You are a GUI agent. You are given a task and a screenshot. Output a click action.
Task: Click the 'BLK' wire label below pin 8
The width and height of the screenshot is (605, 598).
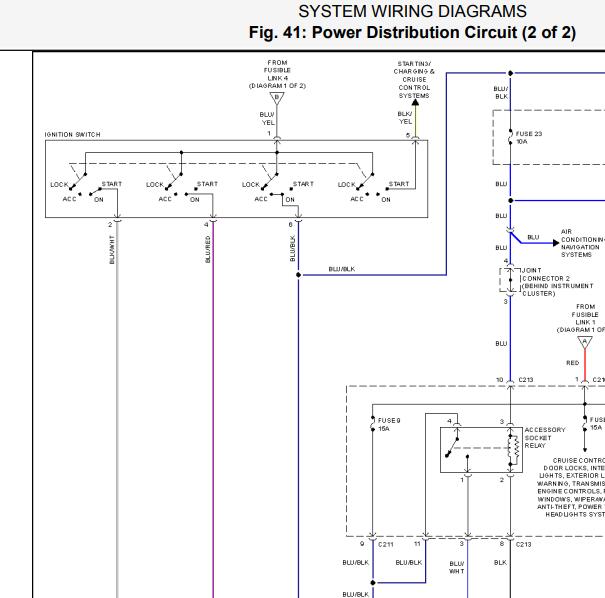click(x=500, y=563)
